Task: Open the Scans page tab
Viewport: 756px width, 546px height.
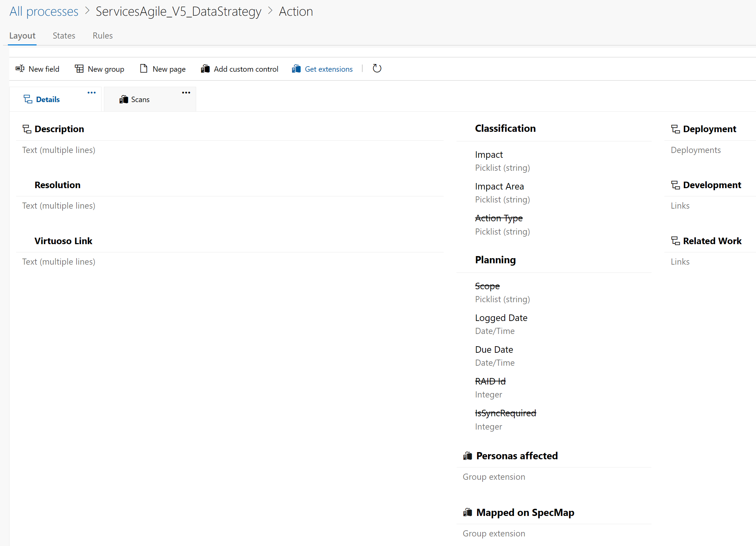Action: (x=140, y=99)
